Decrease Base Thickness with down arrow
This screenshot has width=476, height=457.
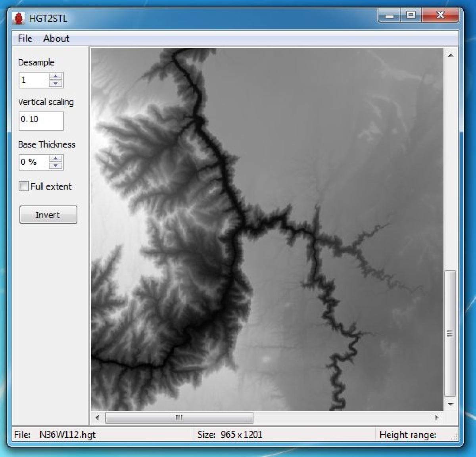pyautogui.click(x=56, y=165)
